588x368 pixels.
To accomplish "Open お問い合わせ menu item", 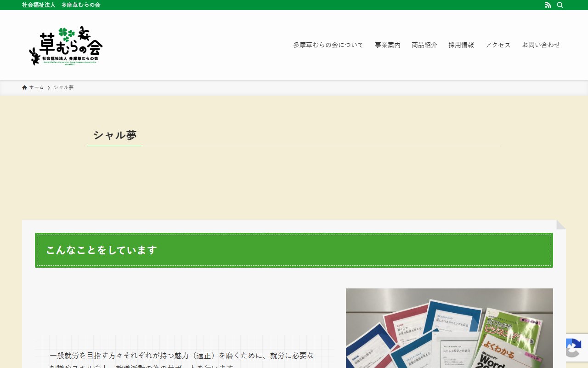I will point(541,45).
